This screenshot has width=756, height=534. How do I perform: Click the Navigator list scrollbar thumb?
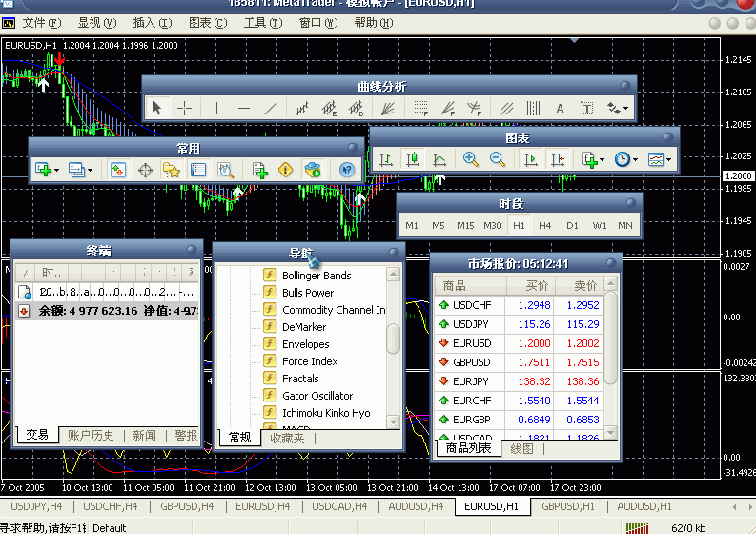(394, 339)
